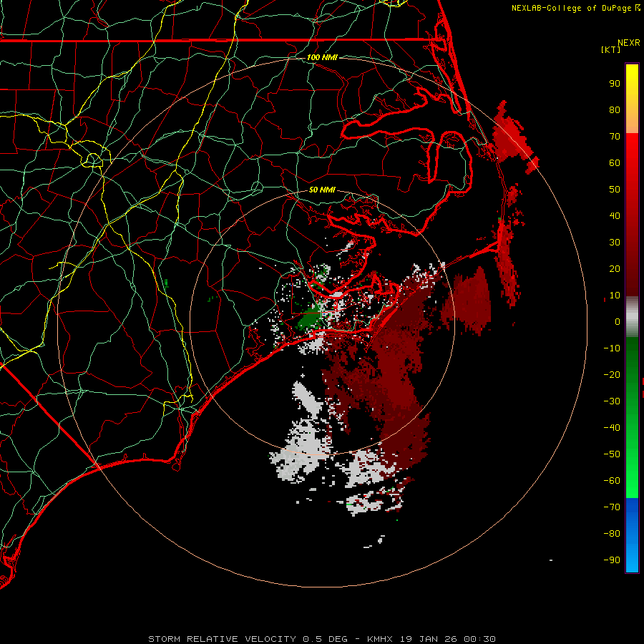This screenshot has height=644, width=644.
Task: Click the "-50" value on velocity scale
Action: point(612,454)
